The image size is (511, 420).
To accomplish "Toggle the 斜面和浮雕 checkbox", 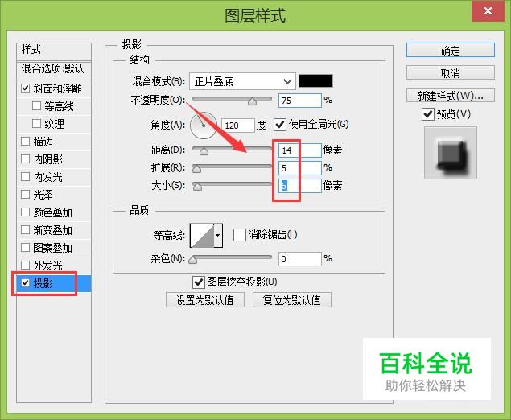I will tap(26, 89).
